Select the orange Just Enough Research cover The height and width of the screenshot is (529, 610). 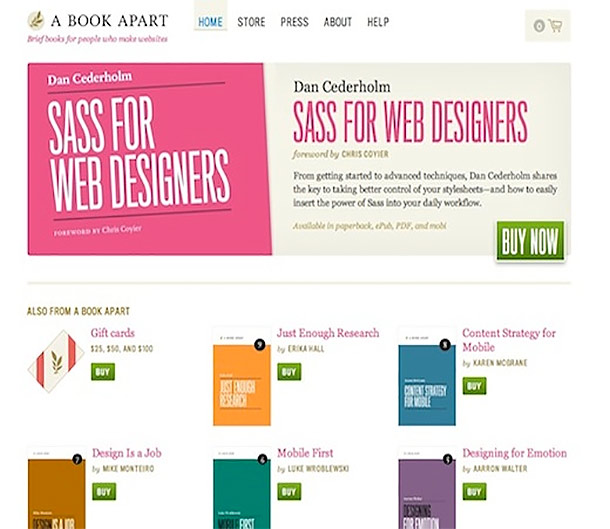(x=242, y=377)
